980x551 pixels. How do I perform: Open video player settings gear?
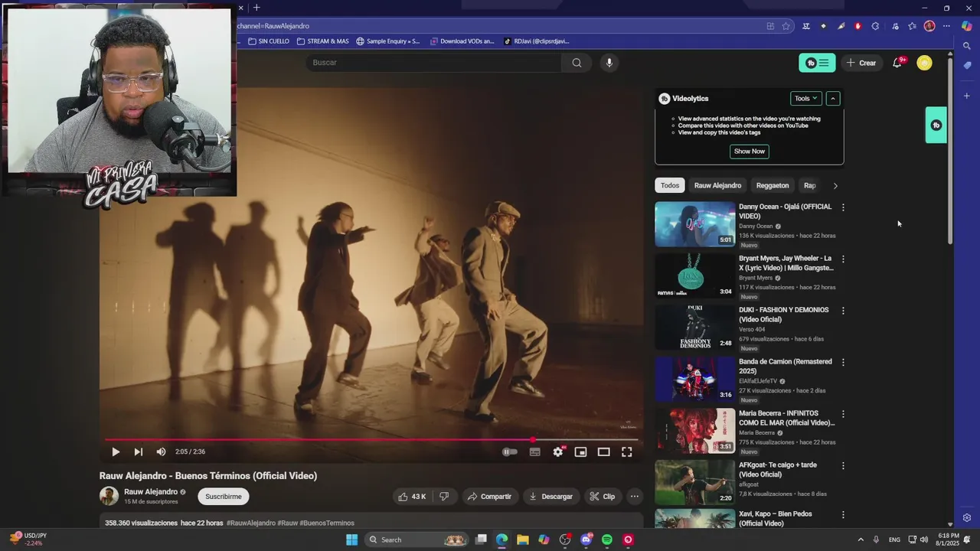pos(558,452)
